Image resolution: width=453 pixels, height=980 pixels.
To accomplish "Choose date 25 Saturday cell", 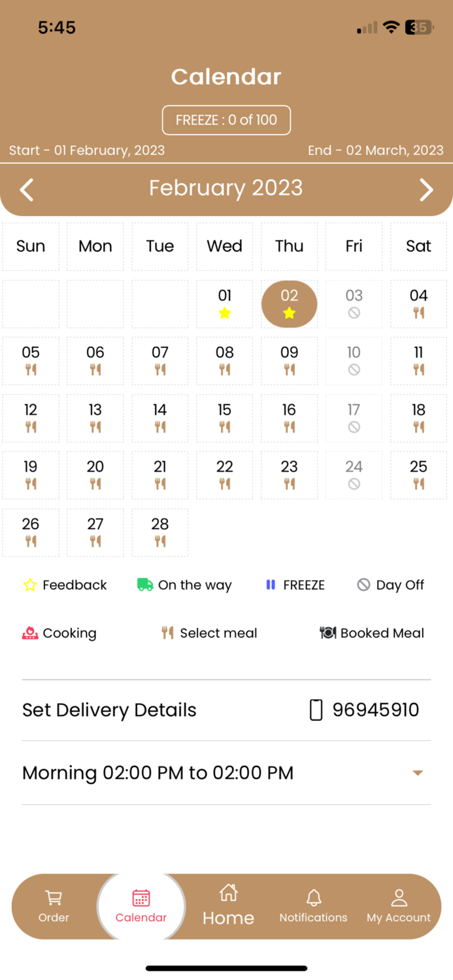I will tap(418, 475).
